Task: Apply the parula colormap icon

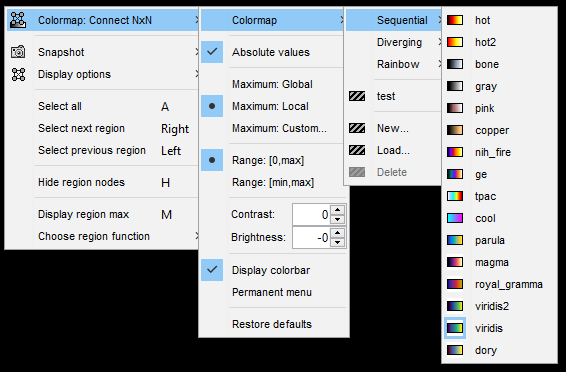Action: 455,240
